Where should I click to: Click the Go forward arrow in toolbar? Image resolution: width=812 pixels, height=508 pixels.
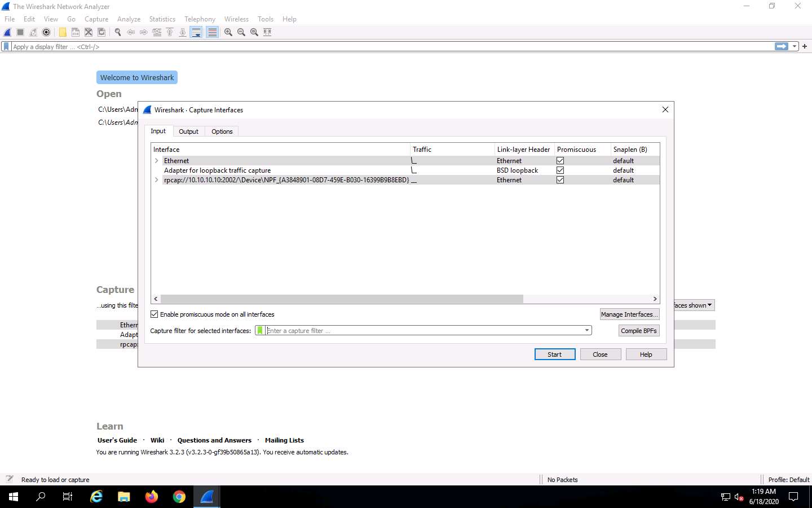pyautogui.click(x=144, y=32)
